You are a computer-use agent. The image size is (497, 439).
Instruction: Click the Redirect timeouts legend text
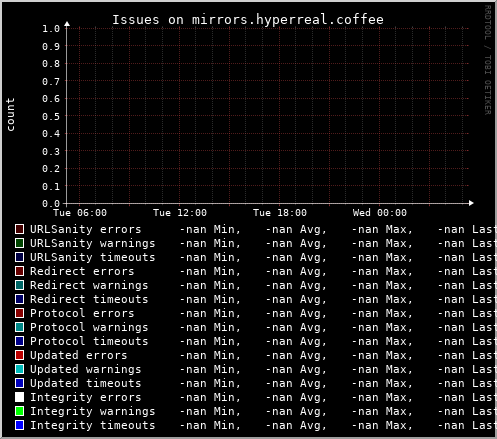tap(89, 299)
